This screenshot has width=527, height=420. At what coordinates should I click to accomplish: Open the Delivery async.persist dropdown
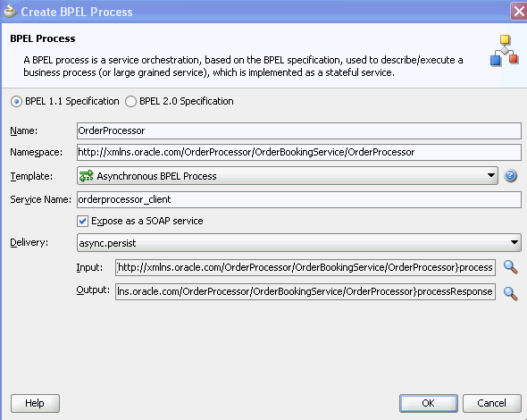299,243
